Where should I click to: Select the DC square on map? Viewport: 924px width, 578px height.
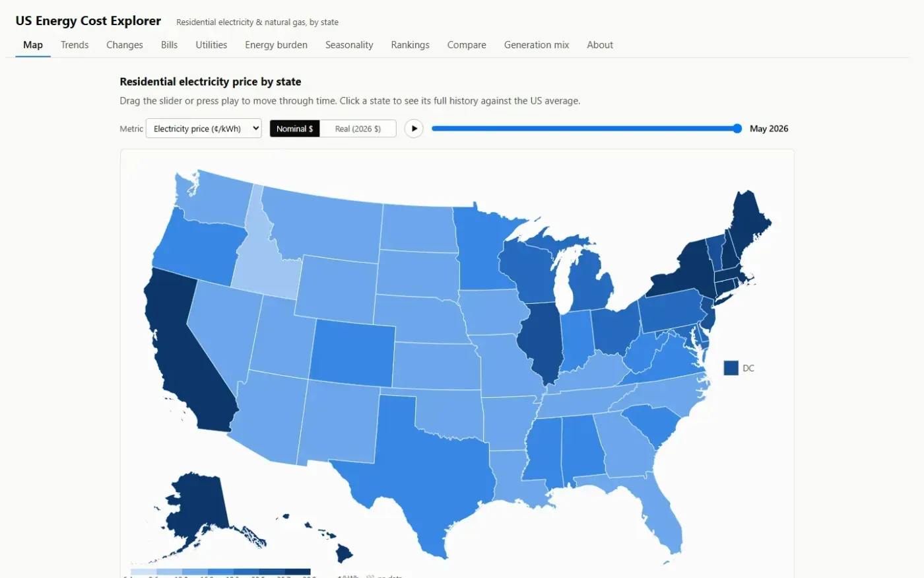[731, 368]
